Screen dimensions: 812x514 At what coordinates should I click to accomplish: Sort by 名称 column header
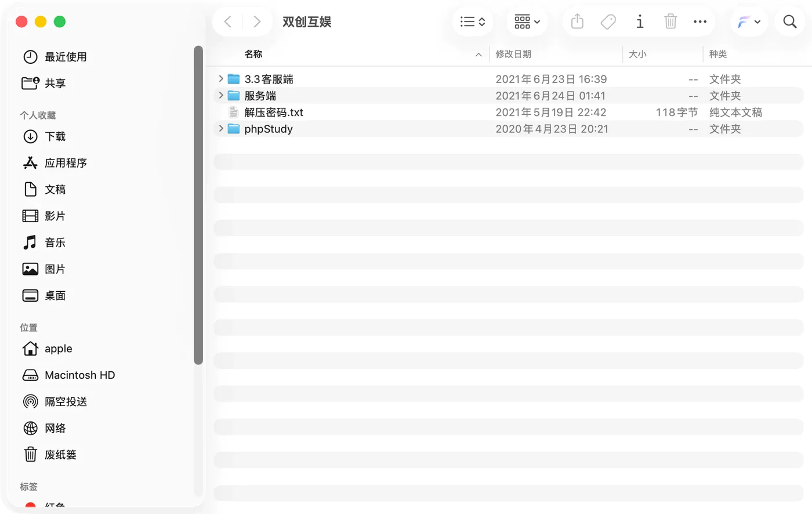[x=253, y=54]
